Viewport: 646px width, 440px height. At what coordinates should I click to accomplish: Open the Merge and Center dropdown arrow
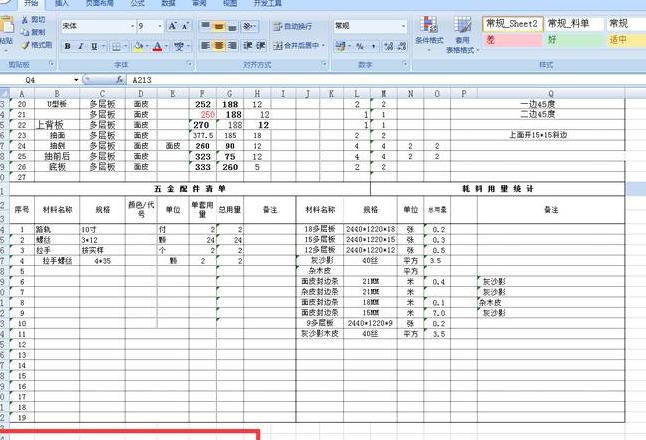pos(323,45)
